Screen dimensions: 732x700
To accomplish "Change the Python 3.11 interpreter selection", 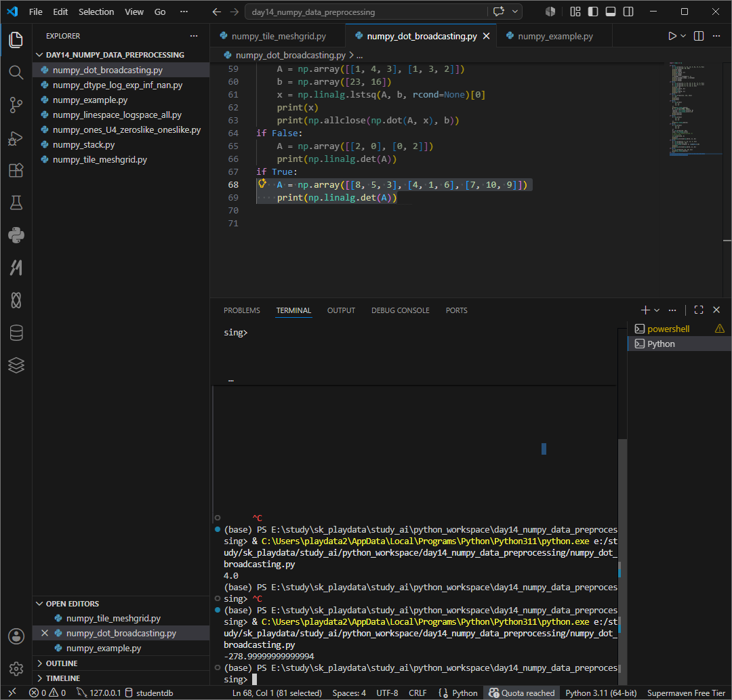I will pos(601,693).
